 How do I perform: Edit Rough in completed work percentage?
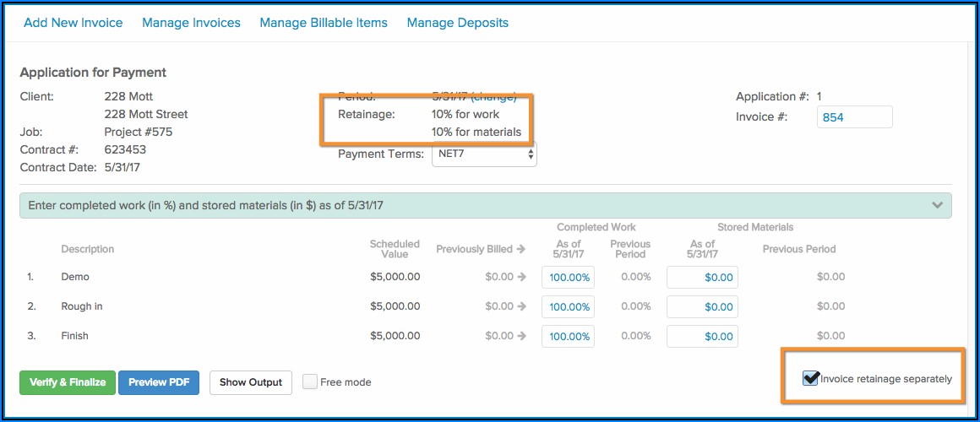[569, 307]
